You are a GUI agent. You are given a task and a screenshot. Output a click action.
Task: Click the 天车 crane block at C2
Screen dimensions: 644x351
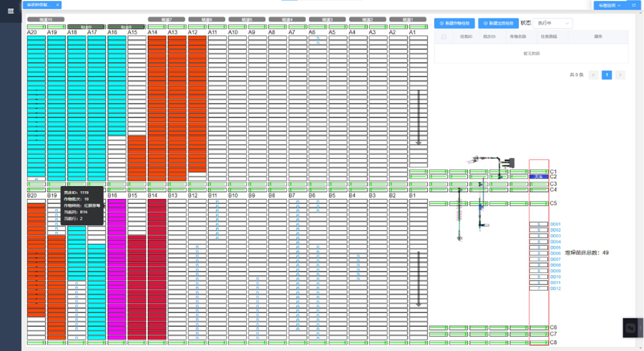tap(538, 177)
